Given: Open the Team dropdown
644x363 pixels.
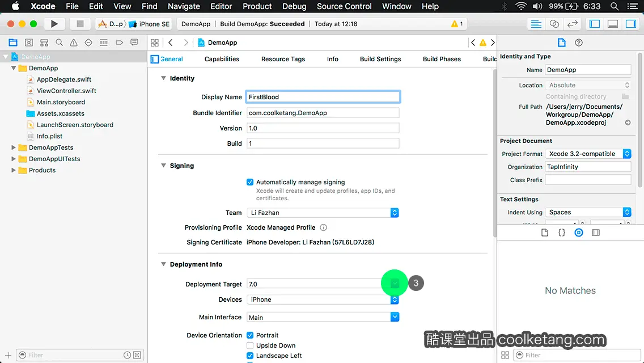Looking at the screenshot, I should pyautogui.click(x=323, y=213).
